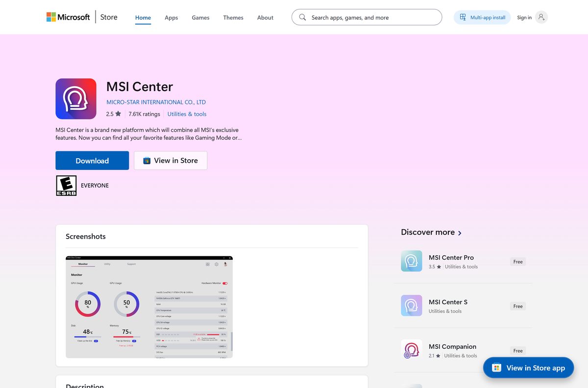Click the floating View in Store app button
The image size is (588, 388).
tap(528, 367)
